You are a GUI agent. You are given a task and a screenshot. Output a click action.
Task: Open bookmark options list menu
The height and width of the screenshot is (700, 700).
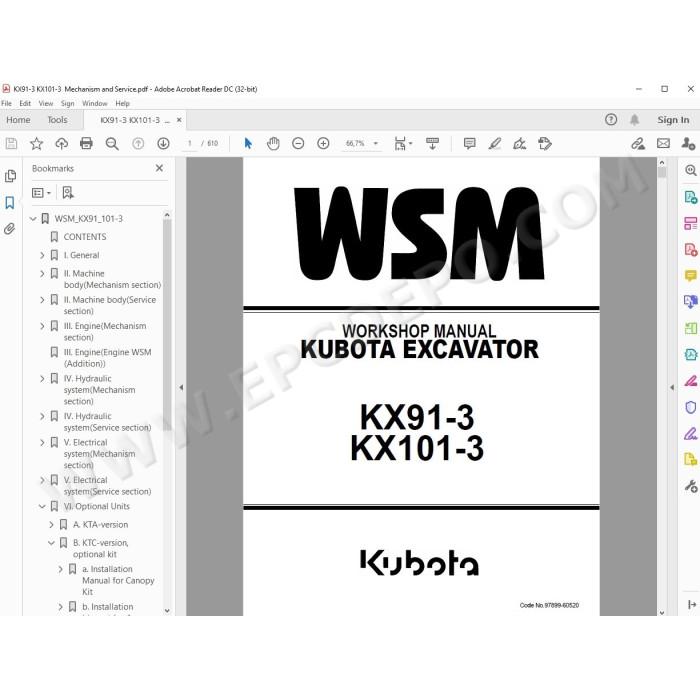pos(42,193)
